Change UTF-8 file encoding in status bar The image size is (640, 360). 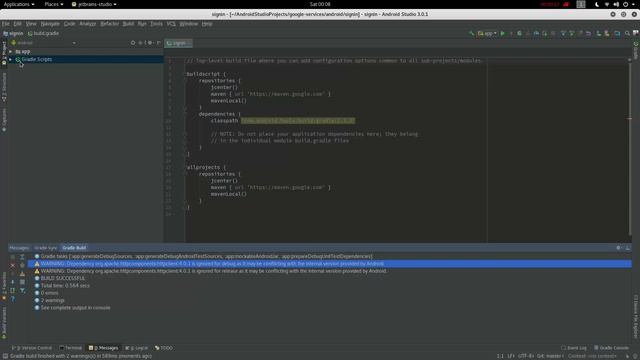click(x=526, y=356)
